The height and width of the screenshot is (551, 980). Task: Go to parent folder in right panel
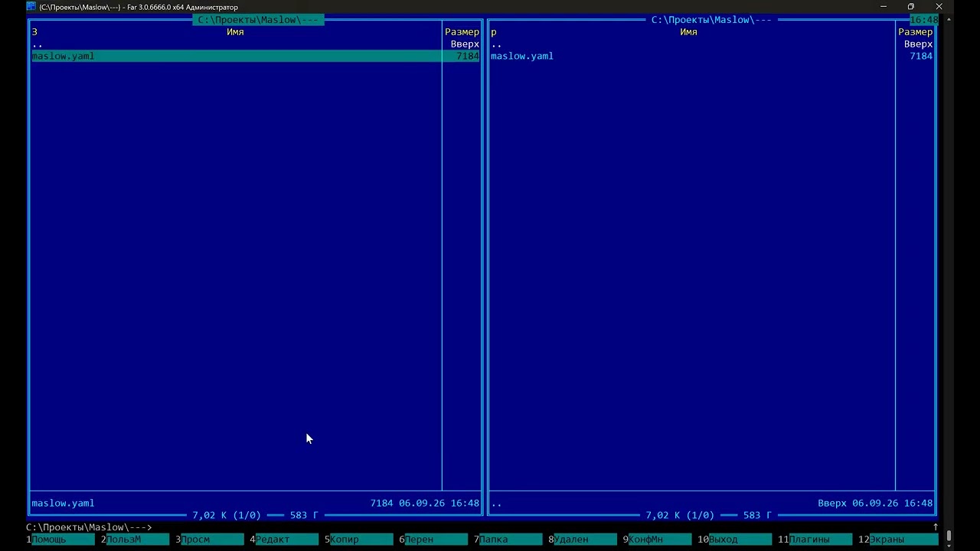[x=711, y=44]
